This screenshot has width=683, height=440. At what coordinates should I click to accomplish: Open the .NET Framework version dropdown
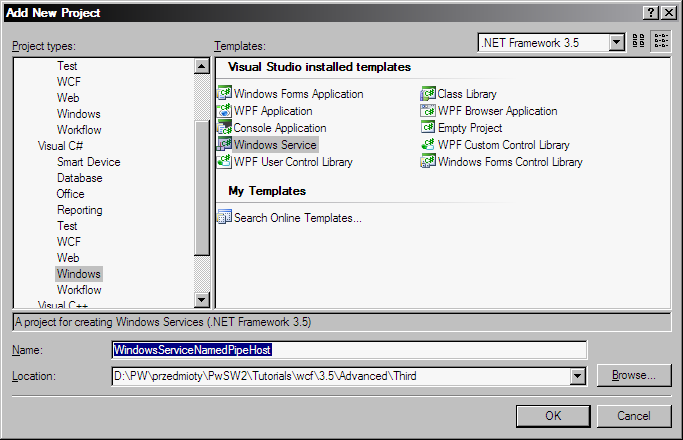[x=616, y=42]
